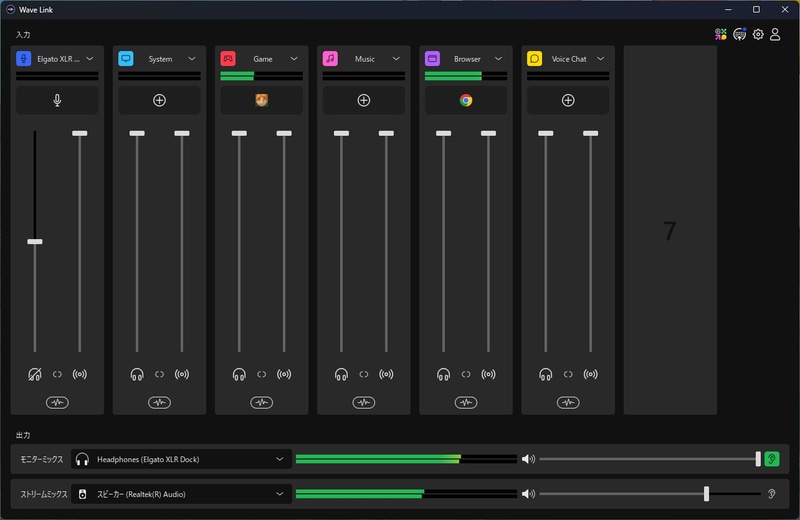This screenshot has width=800, height=520.
Task: Open effects for the Game channel
Action: (261, 403)
